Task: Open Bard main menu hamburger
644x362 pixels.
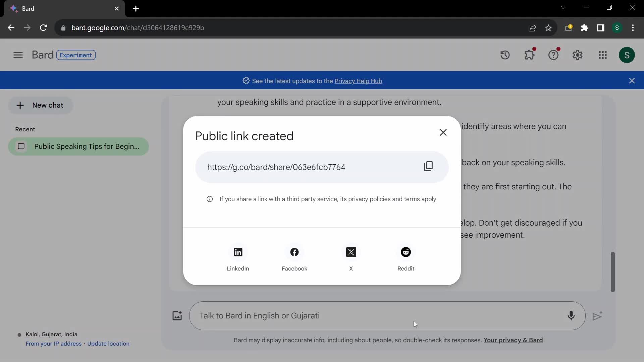Action: tap(18, 55)
